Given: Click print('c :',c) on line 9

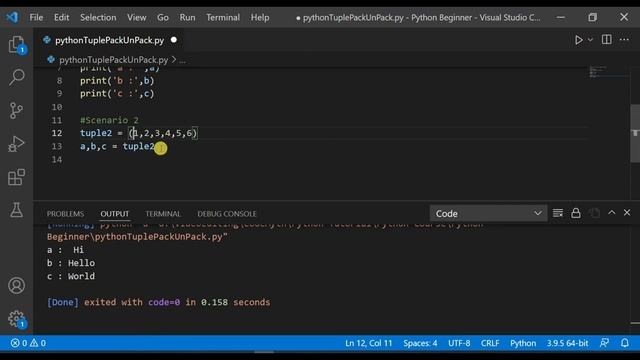Looking at the screenshot, I should click(117, 93).
